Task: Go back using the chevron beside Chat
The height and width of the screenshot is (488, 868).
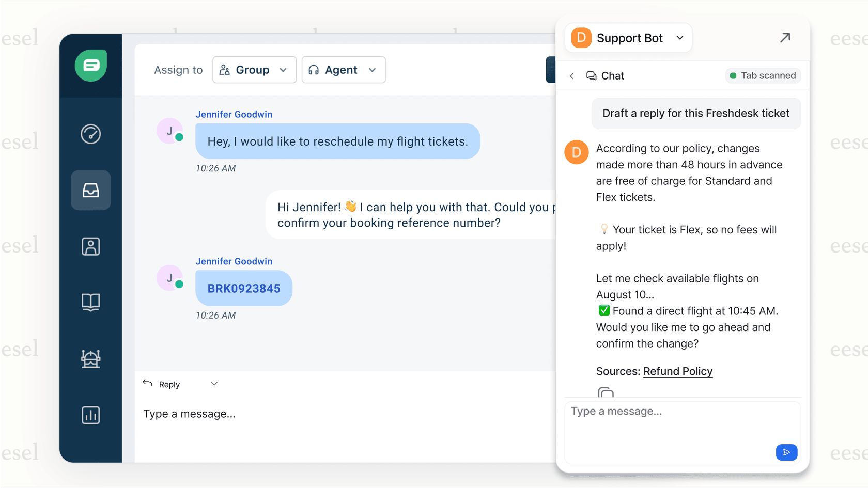Action: click(571, 75)
